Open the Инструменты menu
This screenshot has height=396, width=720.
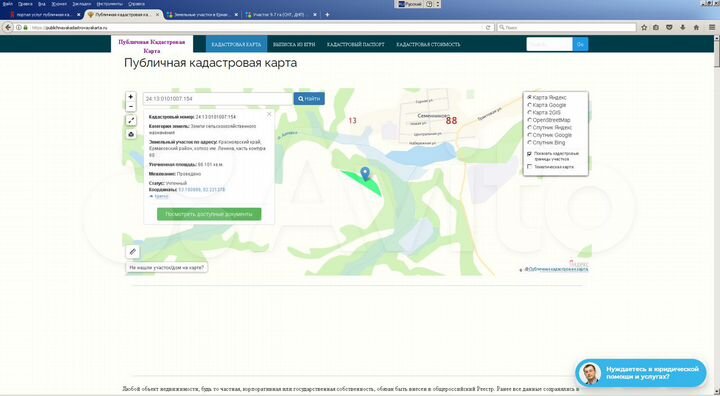[x=109, y=4]
